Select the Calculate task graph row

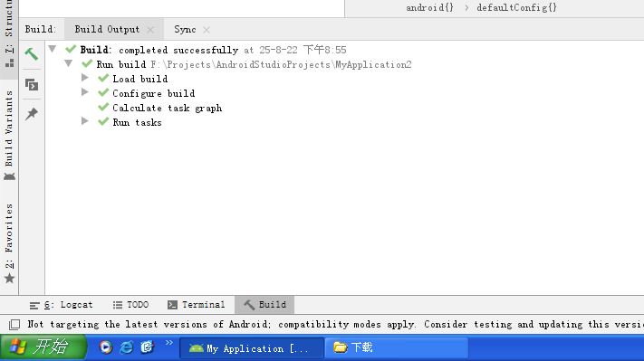tap(168, 108)
